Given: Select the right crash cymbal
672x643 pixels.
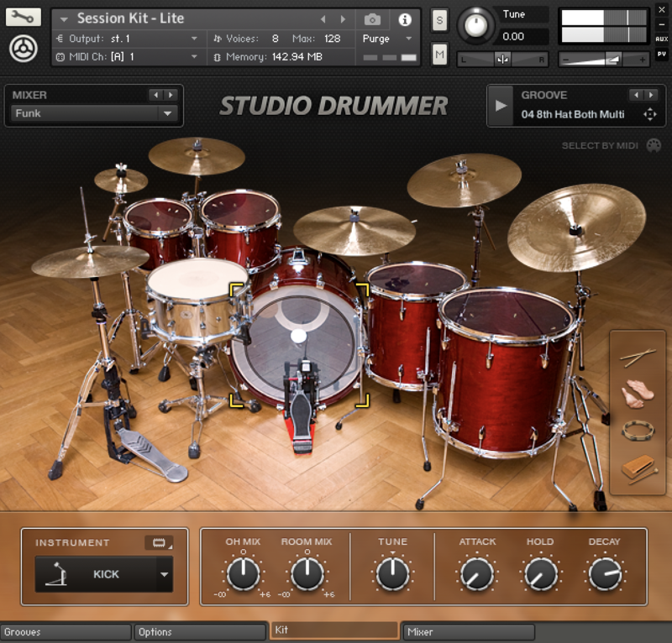Looking at the screenshot, I should 464,180.
